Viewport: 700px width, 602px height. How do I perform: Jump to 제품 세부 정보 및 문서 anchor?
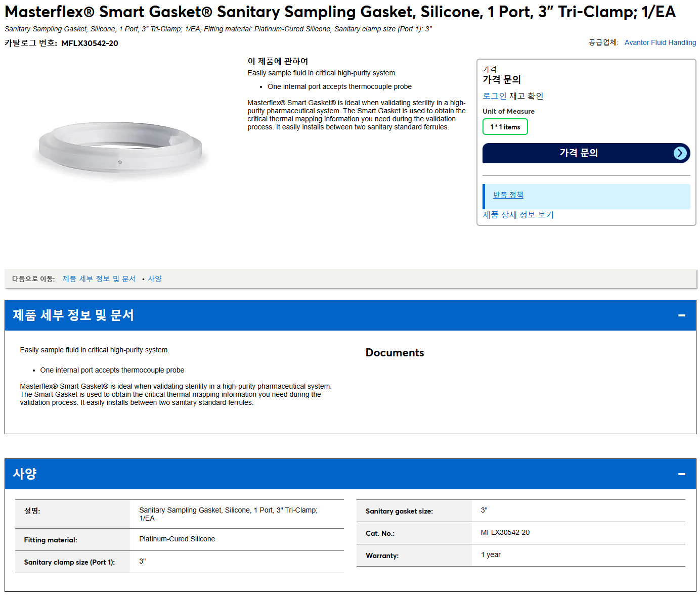click(x=99, y=279)
